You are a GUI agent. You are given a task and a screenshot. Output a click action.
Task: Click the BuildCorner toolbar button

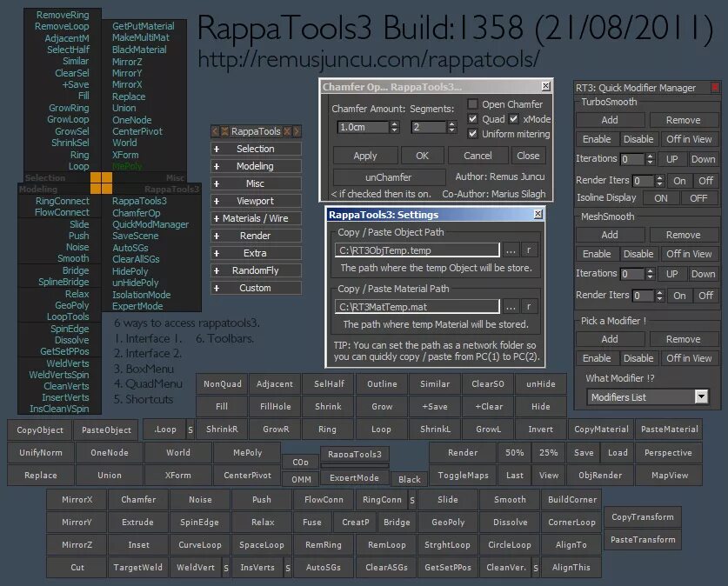[x=572, y=500]
